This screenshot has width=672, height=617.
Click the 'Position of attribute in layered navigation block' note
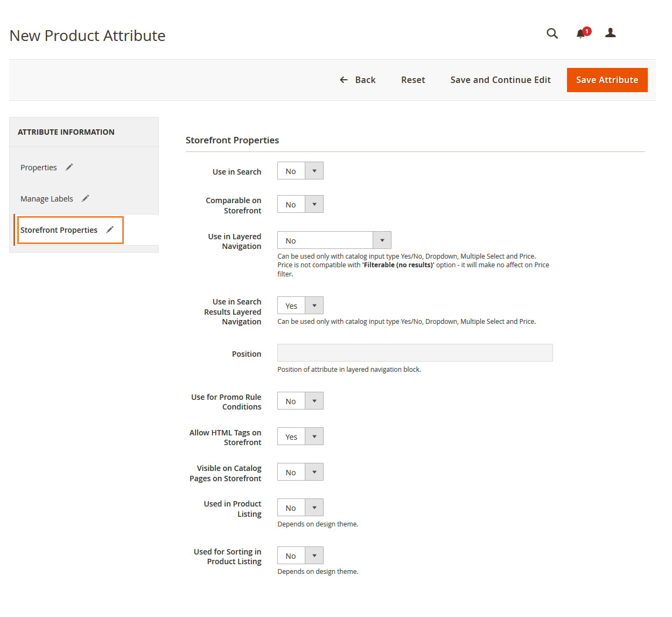[349, 370]
